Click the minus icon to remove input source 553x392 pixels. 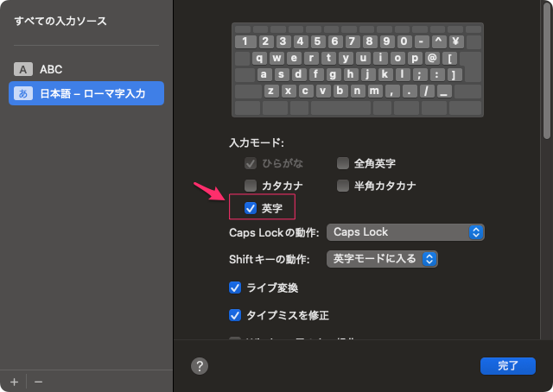click(x=38, y=381)
